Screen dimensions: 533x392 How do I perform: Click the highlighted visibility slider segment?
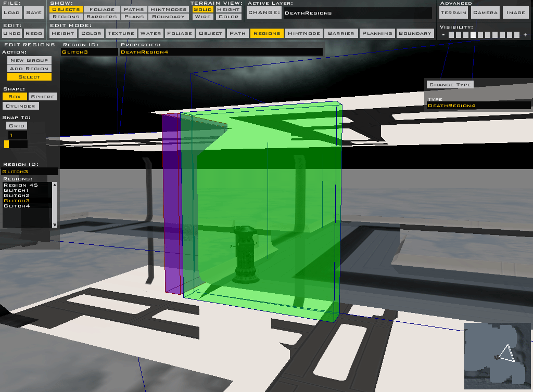pos(473,35)
